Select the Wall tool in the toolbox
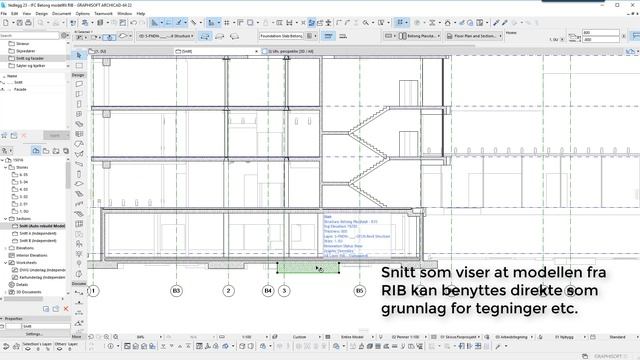This screenshot has width=640, height=360. (79, 84)
